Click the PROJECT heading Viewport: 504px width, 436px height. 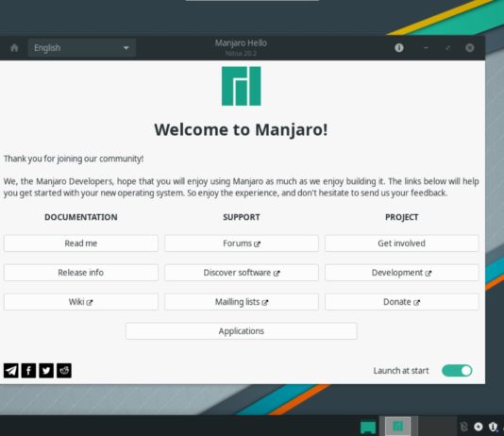pos(402,217)
